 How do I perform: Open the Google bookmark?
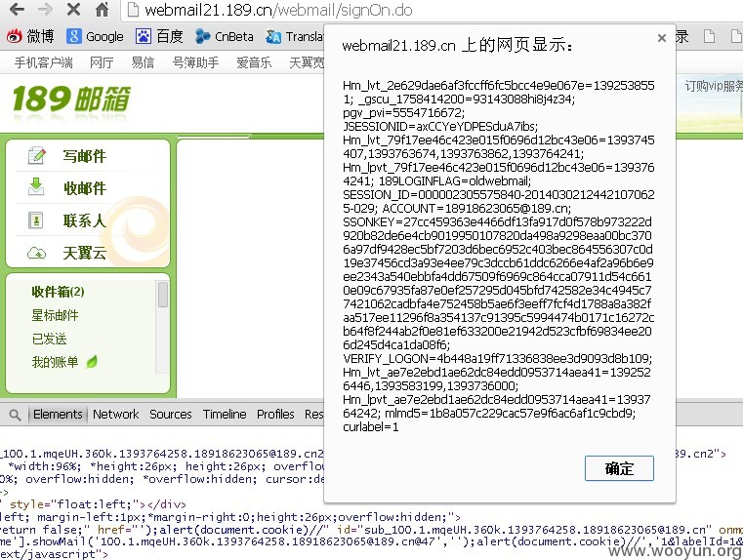click(95, 36)
